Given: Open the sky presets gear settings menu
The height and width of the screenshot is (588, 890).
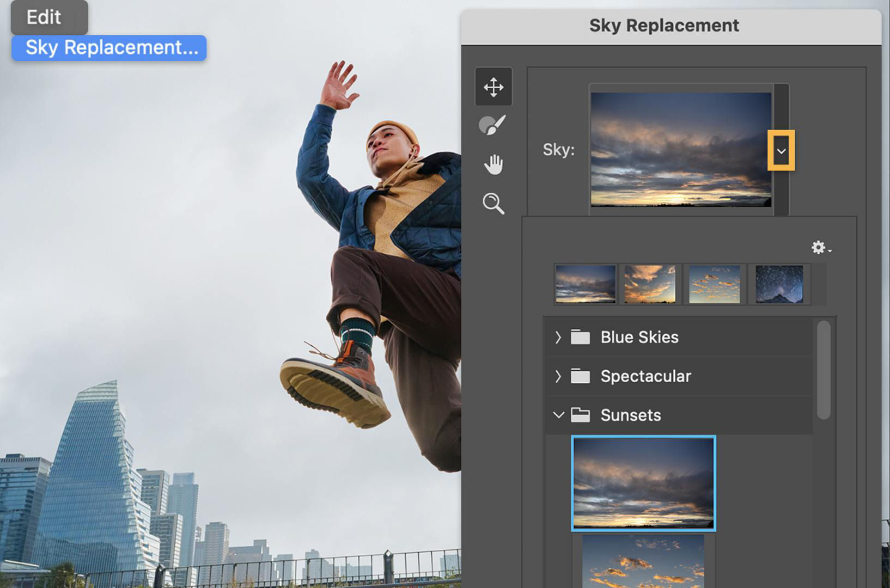Looking at the screenshot, I should [819, 247].
